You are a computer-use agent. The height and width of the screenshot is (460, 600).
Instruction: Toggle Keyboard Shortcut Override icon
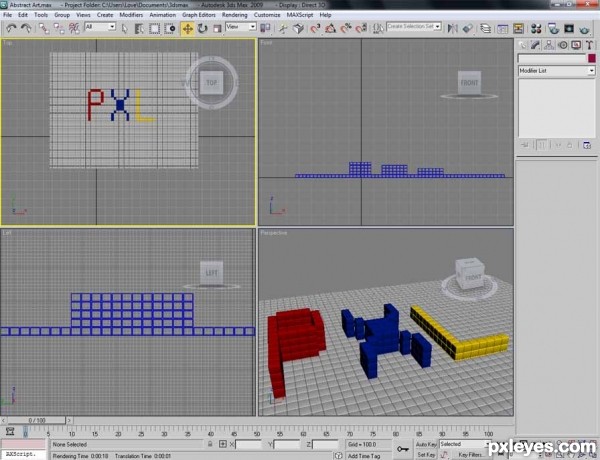click(298, 28)
